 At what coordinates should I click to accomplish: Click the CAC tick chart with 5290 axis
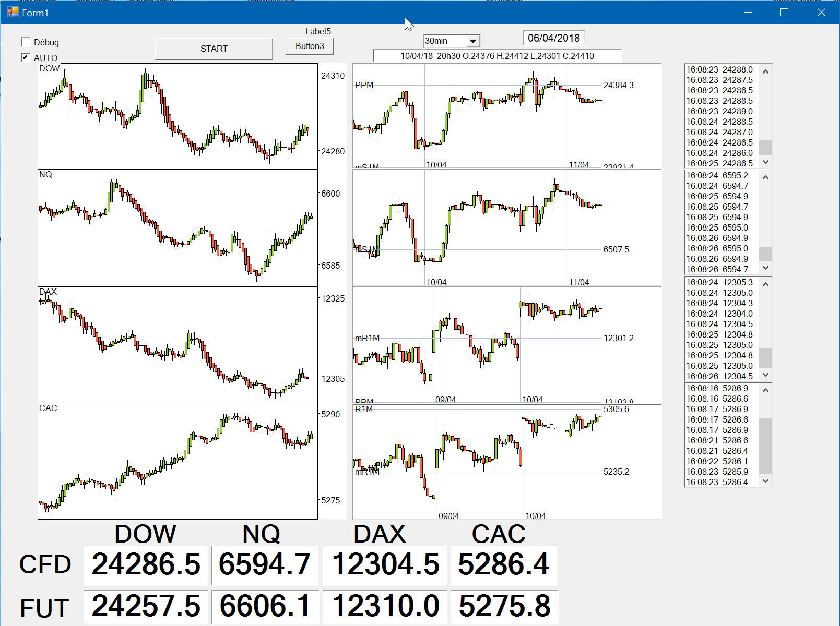[x=178, y=461]
